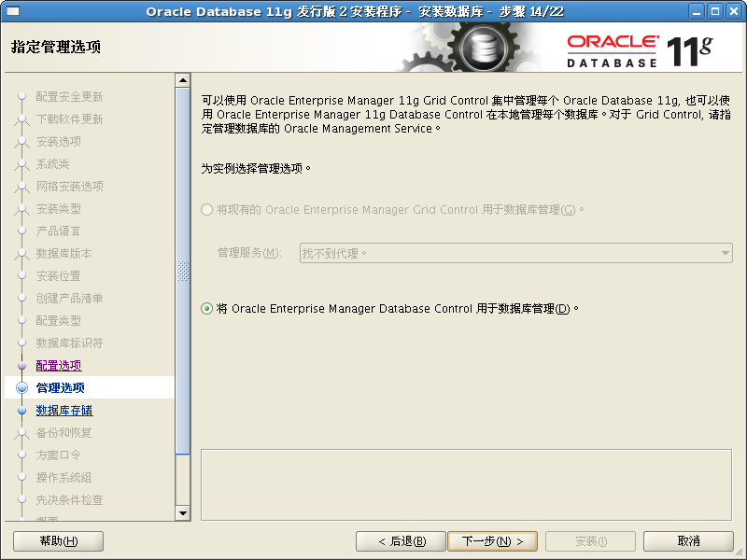Open the 管理服务 management service dropdown
The height and width of the screenshot is (560, 747).
(x=726, y=252)
